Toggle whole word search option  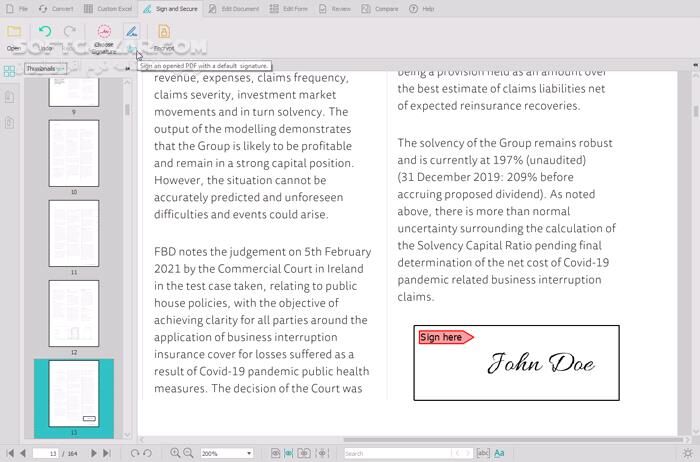484,453
